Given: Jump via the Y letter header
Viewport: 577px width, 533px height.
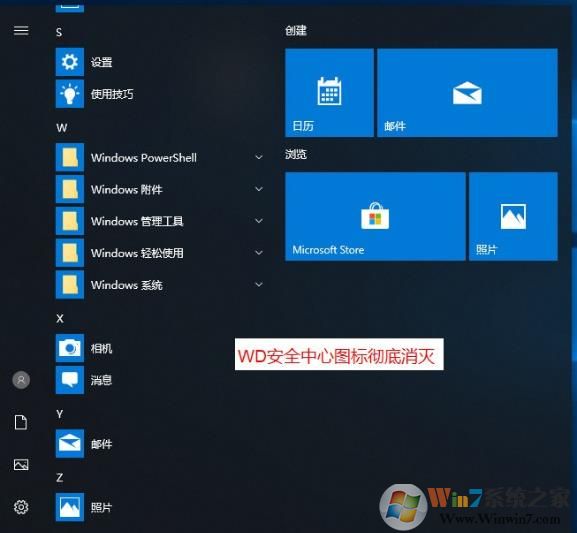Looking at the screenshot, I should pyautogui.click(x=60, y=414).
